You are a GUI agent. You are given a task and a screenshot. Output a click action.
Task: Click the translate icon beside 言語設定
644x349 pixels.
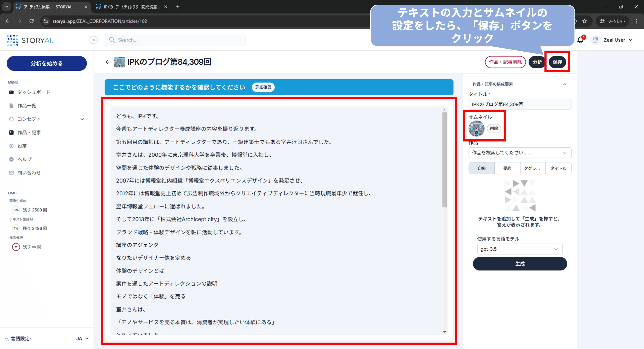pyautogui.click(x=6, y=338)
